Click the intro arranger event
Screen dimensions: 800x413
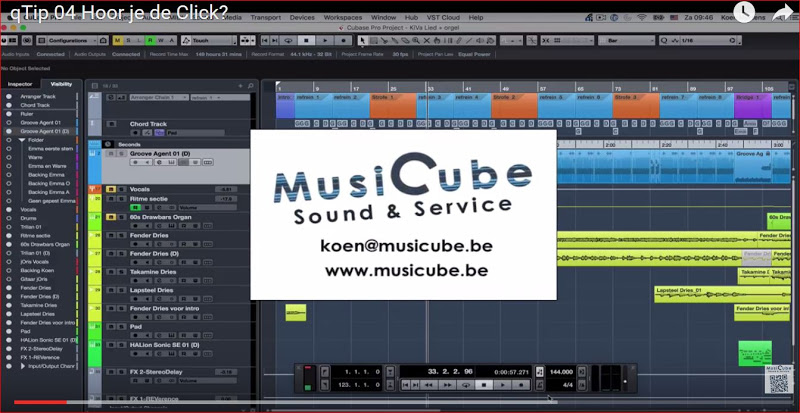tap(285, 106)
